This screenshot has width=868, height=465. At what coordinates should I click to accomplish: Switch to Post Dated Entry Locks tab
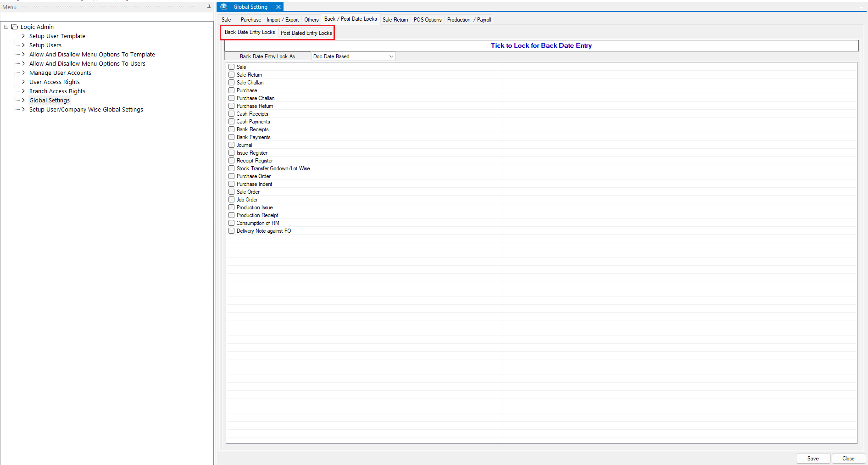306,33
